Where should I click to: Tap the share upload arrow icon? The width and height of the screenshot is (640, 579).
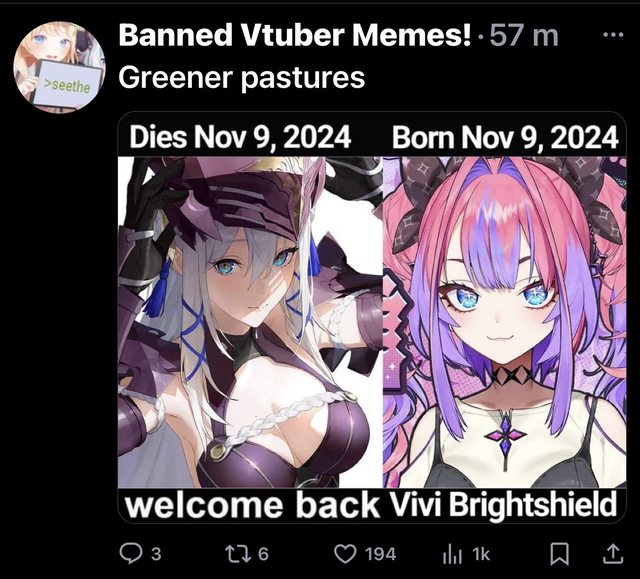tap(613, 554)
